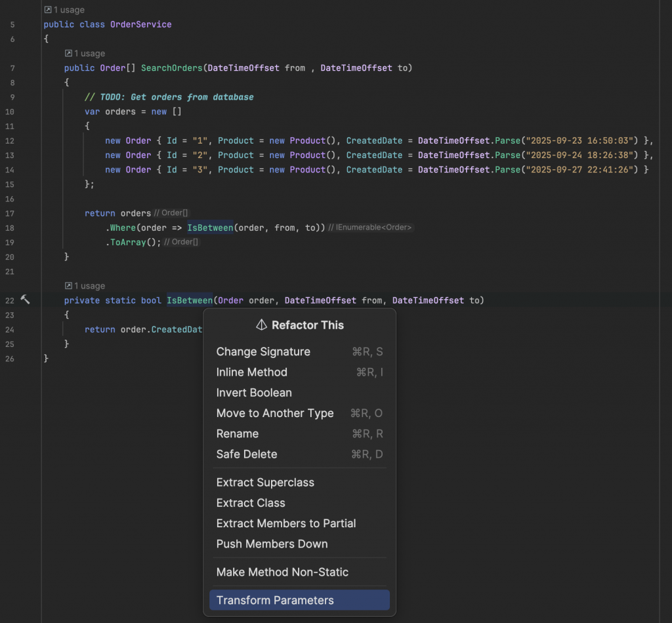Click "var orders" declaration on line 10
Viewport: 672px width, 623px height.
point(110,111)
